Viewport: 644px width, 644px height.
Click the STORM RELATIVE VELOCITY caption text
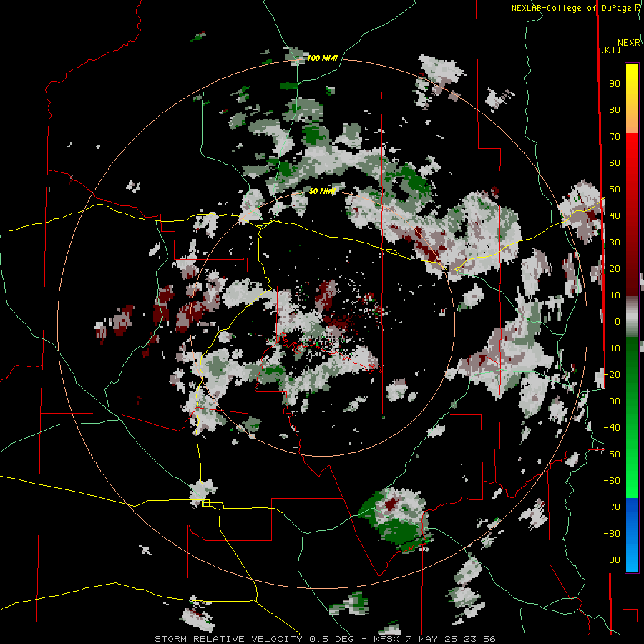tap(228, 639)
